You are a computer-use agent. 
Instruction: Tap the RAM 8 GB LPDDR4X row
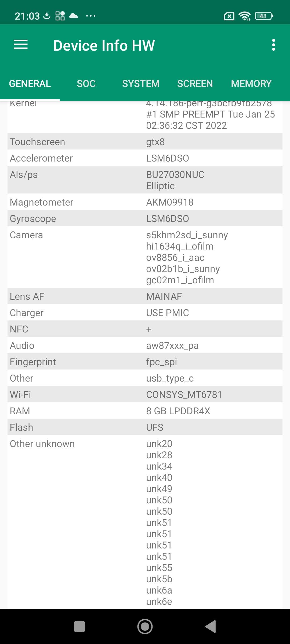coord(145,411)
